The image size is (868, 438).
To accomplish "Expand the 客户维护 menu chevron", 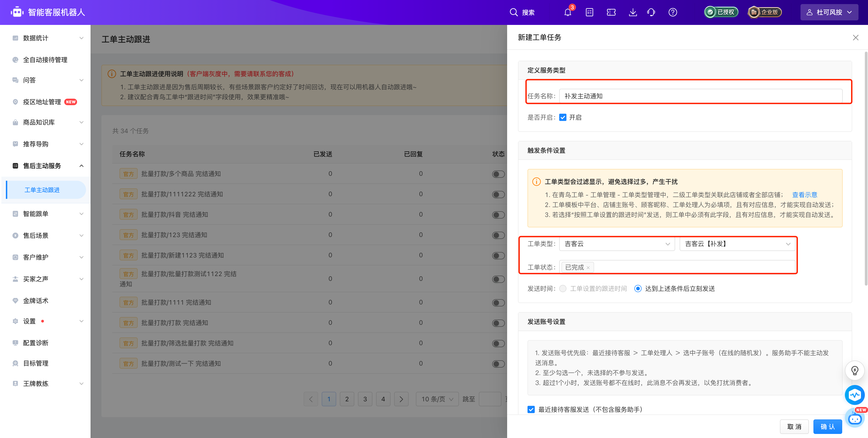I will [x=81, y=257].
